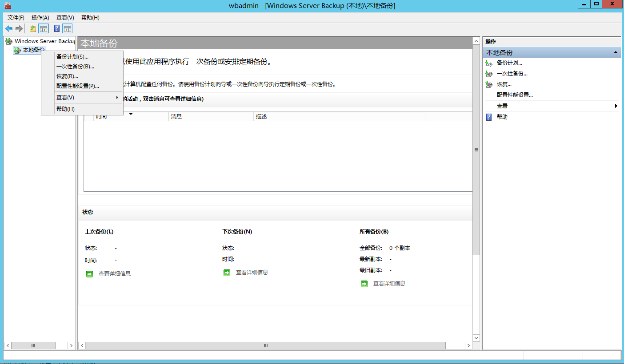Image resolution: width=624 pixels, height=364 pixels.
Task: Click 配置性能设置... in the Actions pane
Action: click(x=515, y=95)
